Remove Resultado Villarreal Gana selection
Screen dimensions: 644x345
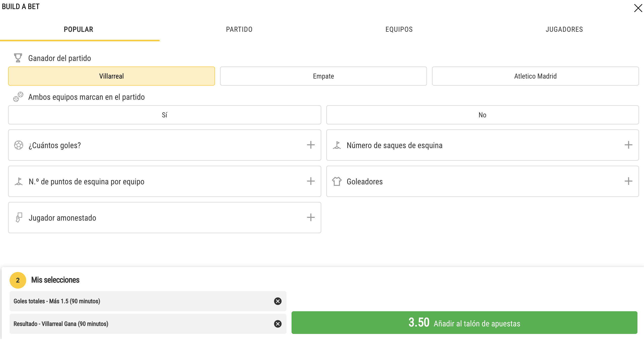(x=278, y=324)
